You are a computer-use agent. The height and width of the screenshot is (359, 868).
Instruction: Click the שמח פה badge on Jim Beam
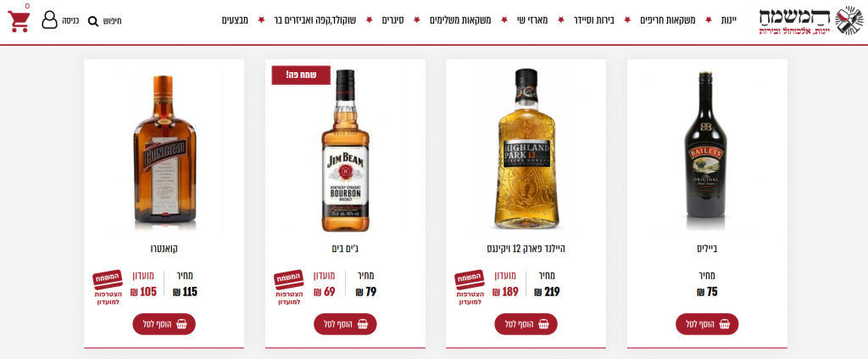301,75
